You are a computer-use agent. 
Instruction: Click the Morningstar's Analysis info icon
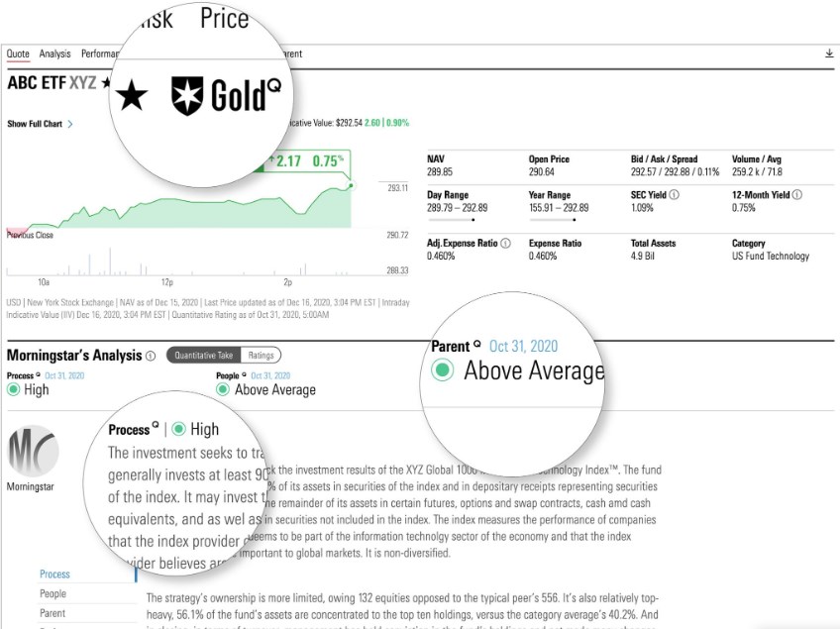[151, 356]
